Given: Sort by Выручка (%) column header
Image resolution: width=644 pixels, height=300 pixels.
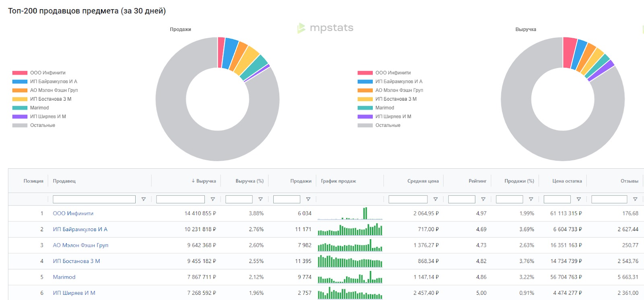Looking at the screenshot, I should (250, 181).
